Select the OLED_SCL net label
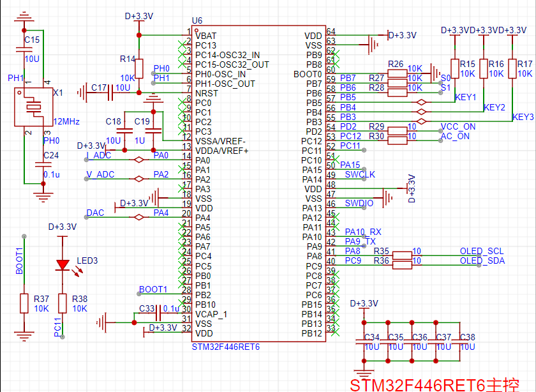Screen dimensions: 536x392 pos(482,251)
